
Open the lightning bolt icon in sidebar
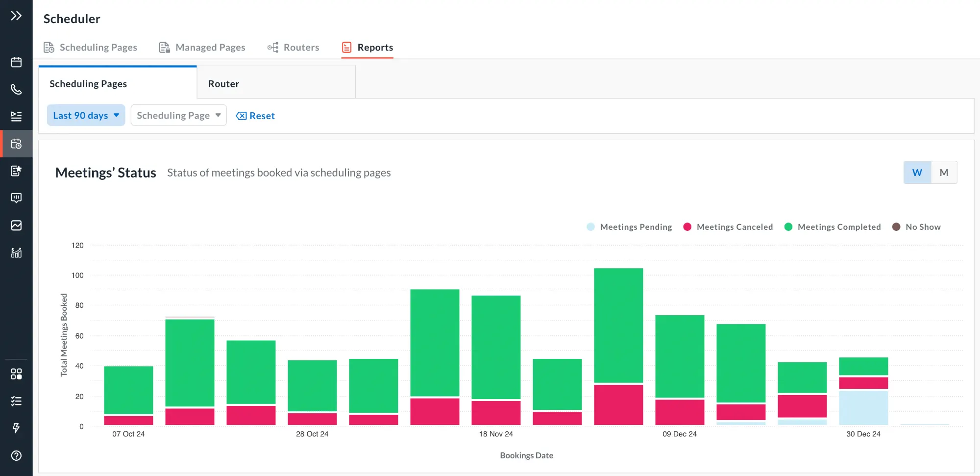[x=16, y=428]
